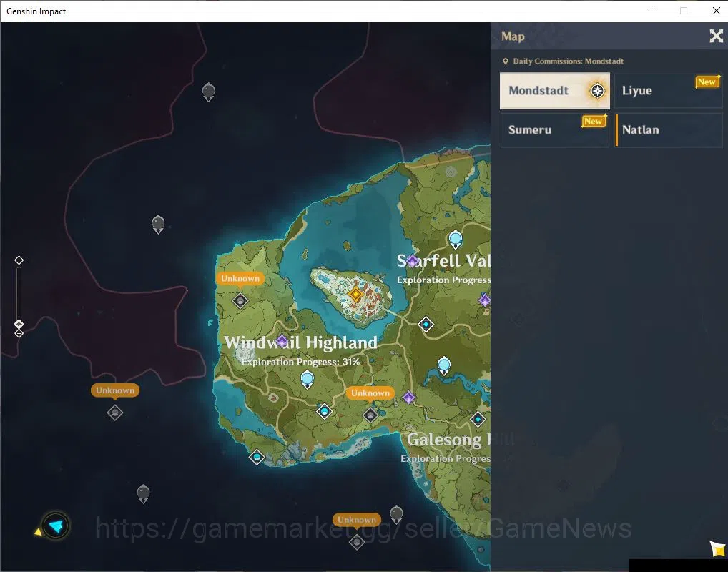Click blue diamond marker beside Windwail southern waypoint
The height and width of the screenshot is (572, 728).
(324, 411)
